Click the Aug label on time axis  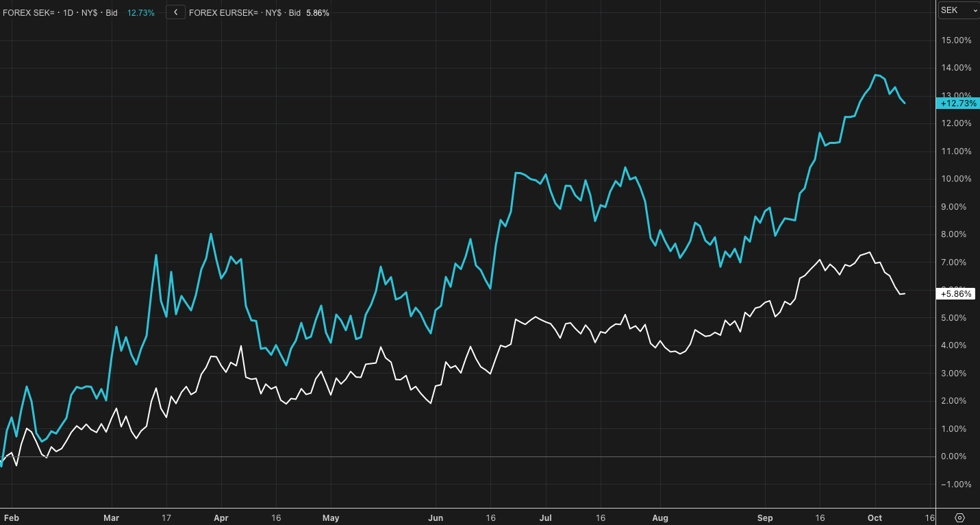pyautogui.click(x=659, y=518)
